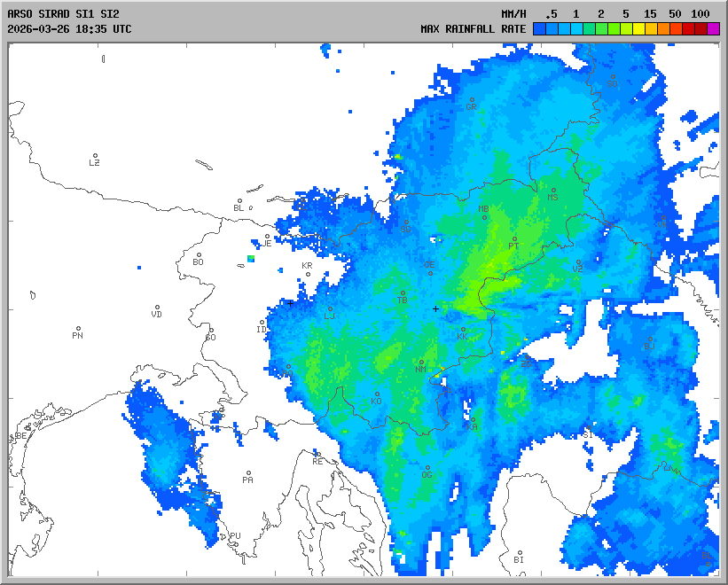Image resolution: width=728 pixels, height=585 pixels.
Task: Click the PN city marker
Action: pyautogui.click(x=78, y=329)
